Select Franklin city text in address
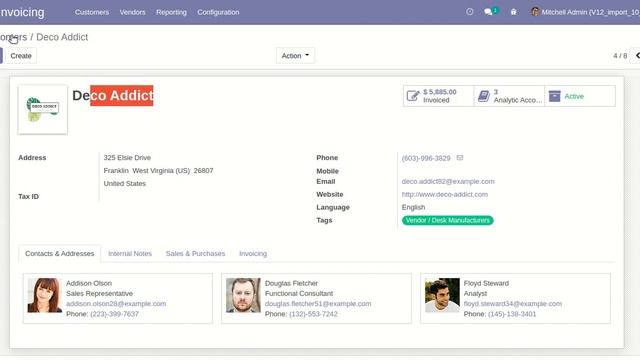 [x=116, y=171]
